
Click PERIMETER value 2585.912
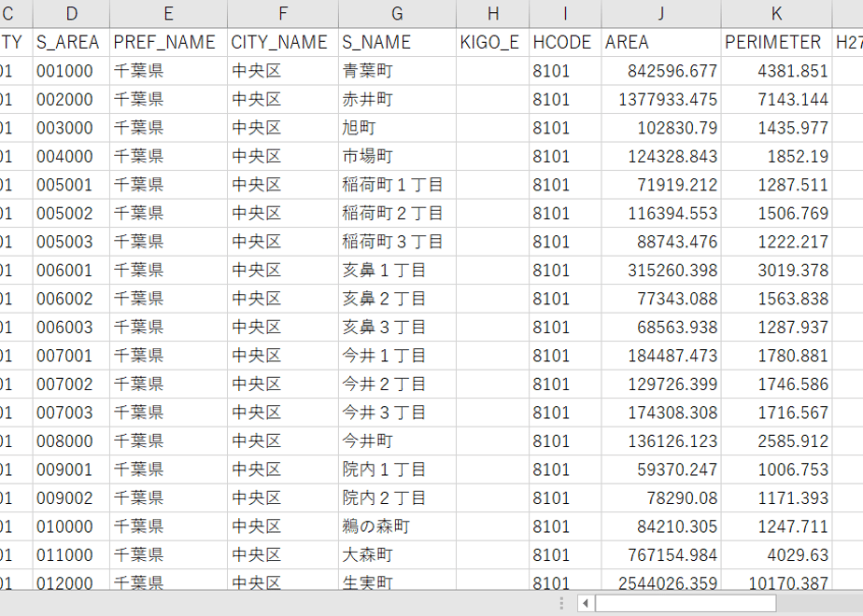pyautogui.click(x=776, y=441)
